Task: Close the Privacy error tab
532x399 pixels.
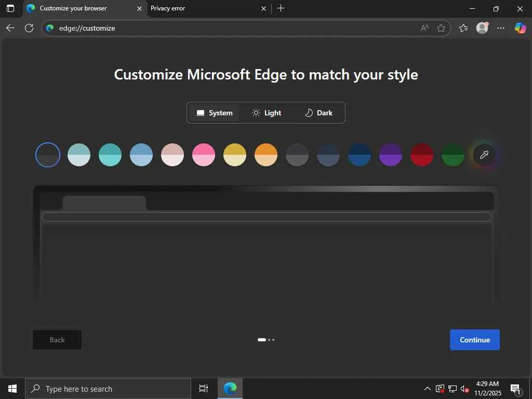Action: (263, 8)
